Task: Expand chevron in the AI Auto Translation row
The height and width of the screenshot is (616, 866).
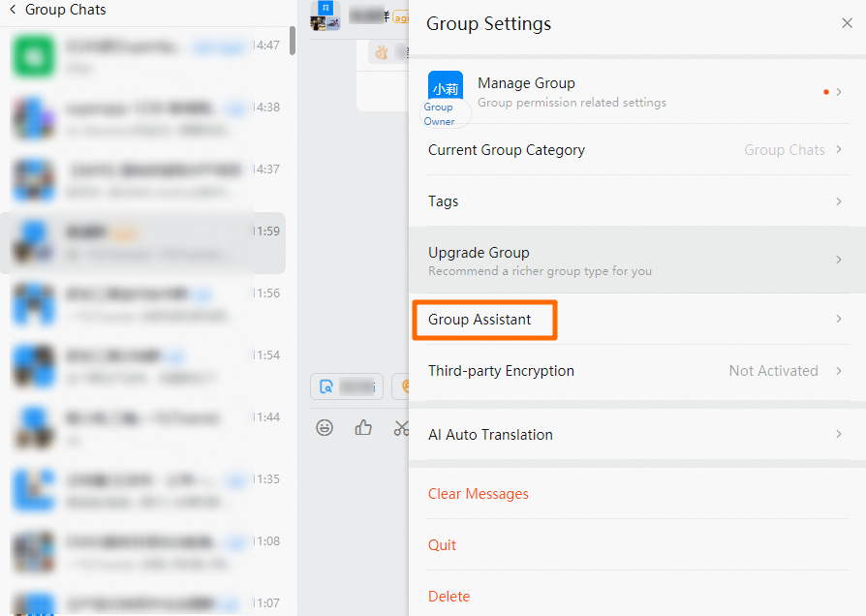Action: coord(838,434)
